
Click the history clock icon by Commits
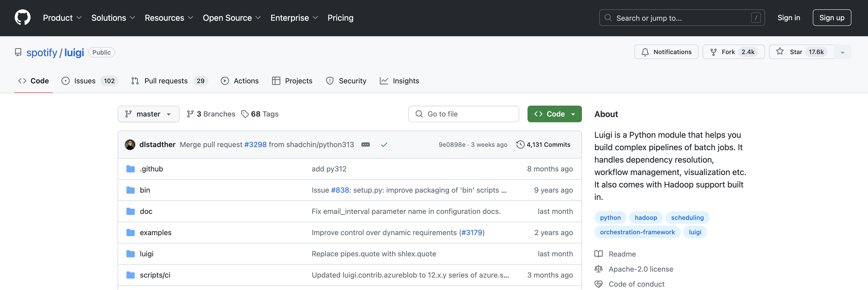click(520, 145)
